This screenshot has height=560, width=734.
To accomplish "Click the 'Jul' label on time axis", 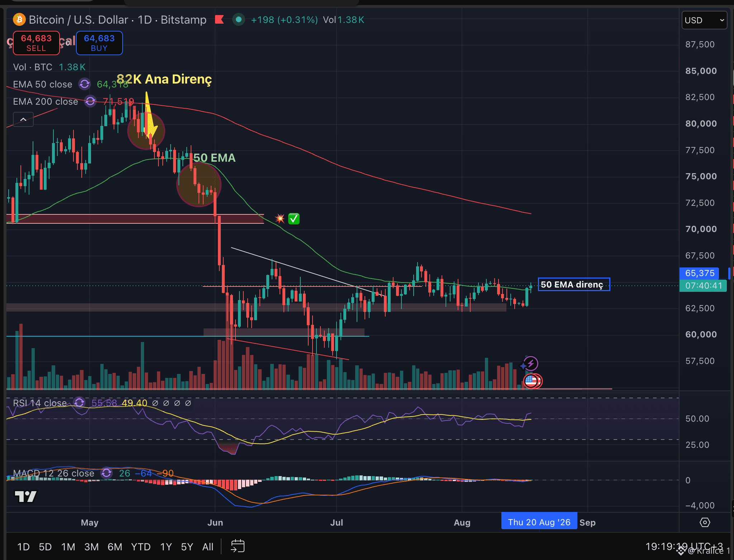I will coord(337,522).
